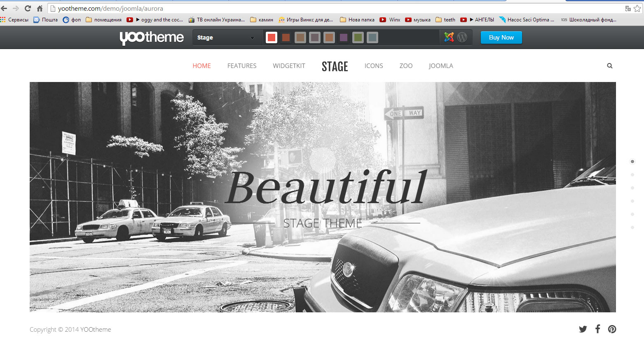Screen dimensions: 644x342
Task: Pick the purple theme color swatch
Action: [344, 37]
